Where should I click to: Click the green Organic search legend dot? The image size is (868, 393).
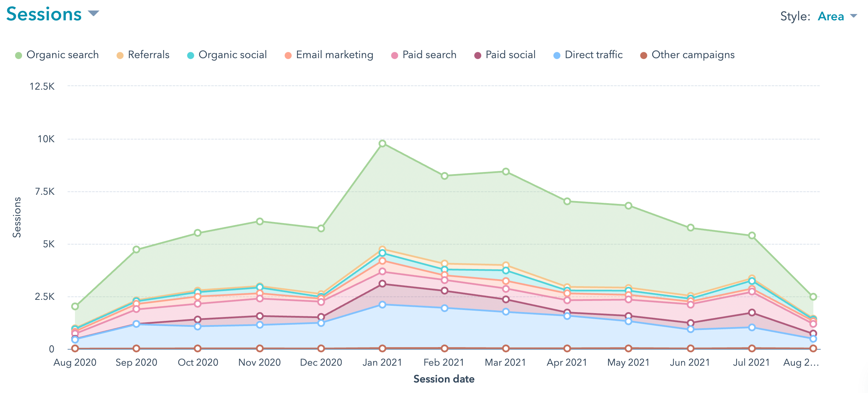(x=19, y=55)
